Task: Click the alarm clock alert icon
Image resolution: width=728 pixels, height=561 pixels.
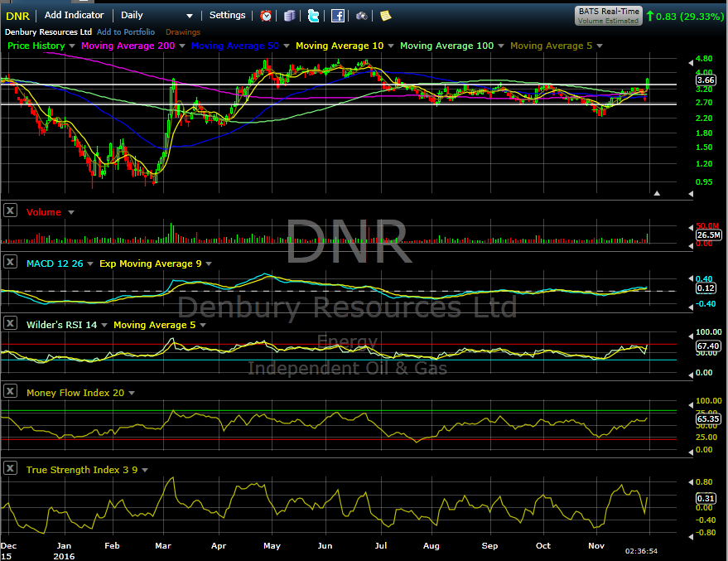Action: point(266,16)
